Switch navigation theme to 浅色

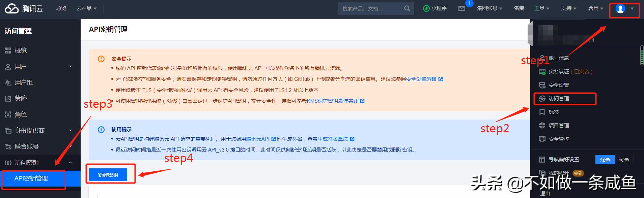point(624,160)
